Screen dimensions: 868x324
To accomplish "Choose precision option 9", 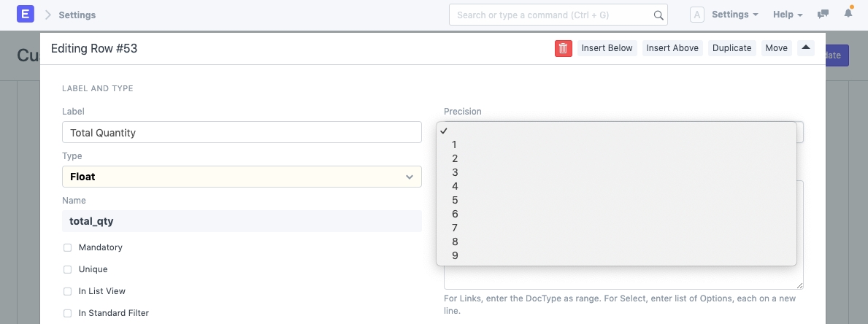I will [x=455, y=255].
